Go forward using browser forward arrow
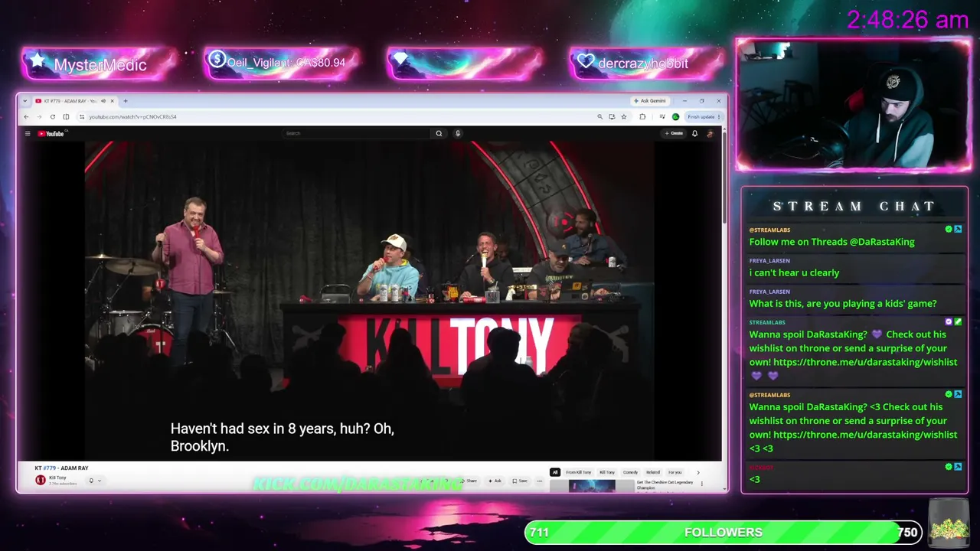This screenshot has width=980, height=551. click(x=38, y=116)
